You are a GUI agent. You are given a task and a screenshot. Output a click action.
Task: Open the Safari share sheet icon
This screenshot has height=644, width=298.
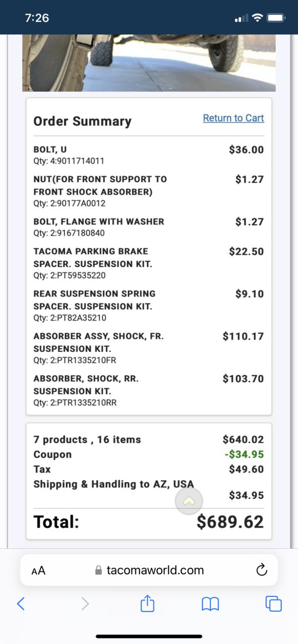147,603
